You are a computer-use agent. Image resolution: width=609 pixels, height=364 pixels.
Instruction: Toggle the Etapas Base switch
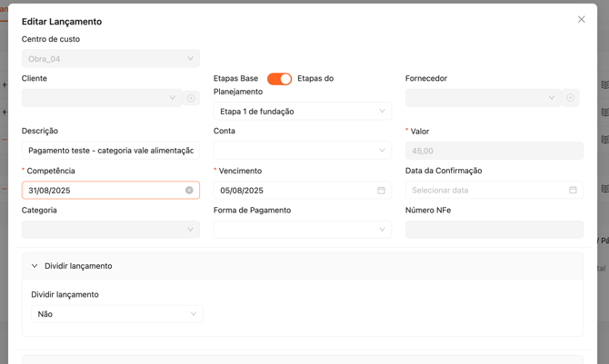coord(279,79)
